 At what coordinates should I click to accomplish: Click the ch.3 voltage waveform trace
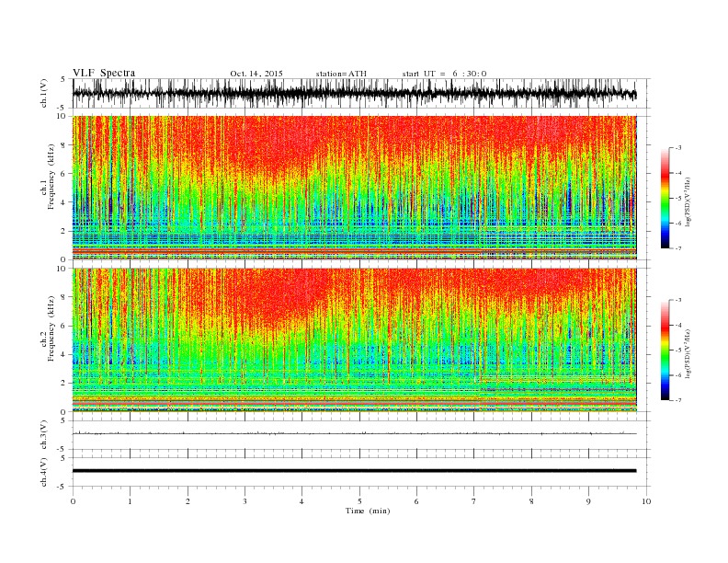[x=354, y=433]
